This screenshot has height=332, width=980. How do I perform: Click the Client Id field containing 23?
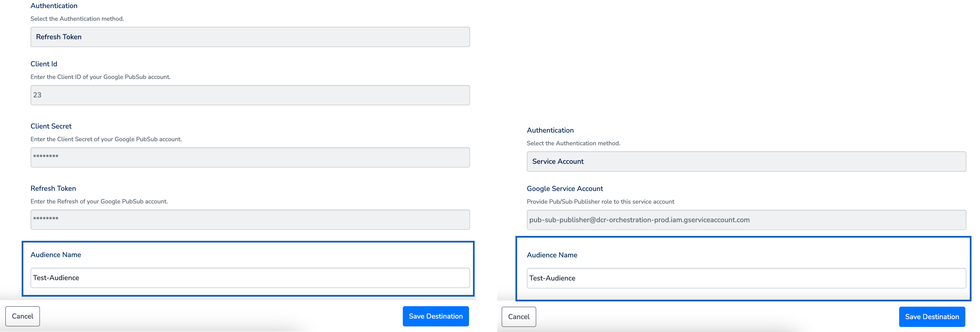pyautogui.click(x=250, y=95)
